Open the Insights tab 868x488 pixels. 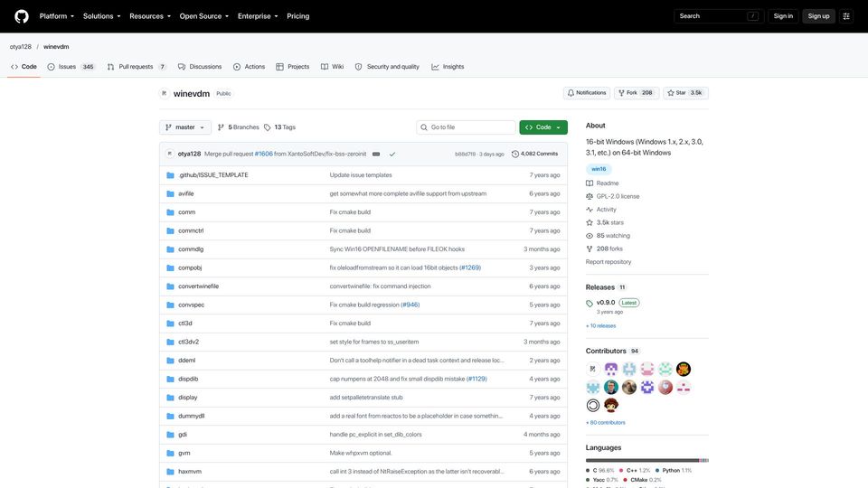tap(448, 66)
